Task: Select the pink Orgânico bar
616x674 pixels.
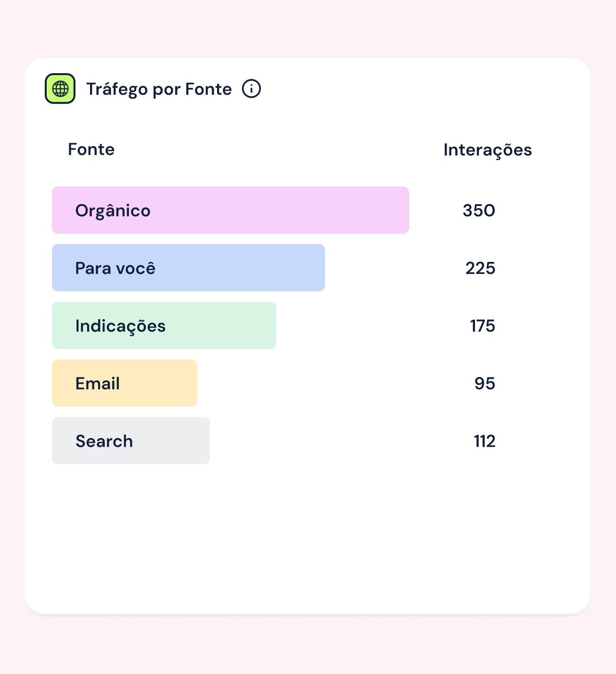Action: 289,210
